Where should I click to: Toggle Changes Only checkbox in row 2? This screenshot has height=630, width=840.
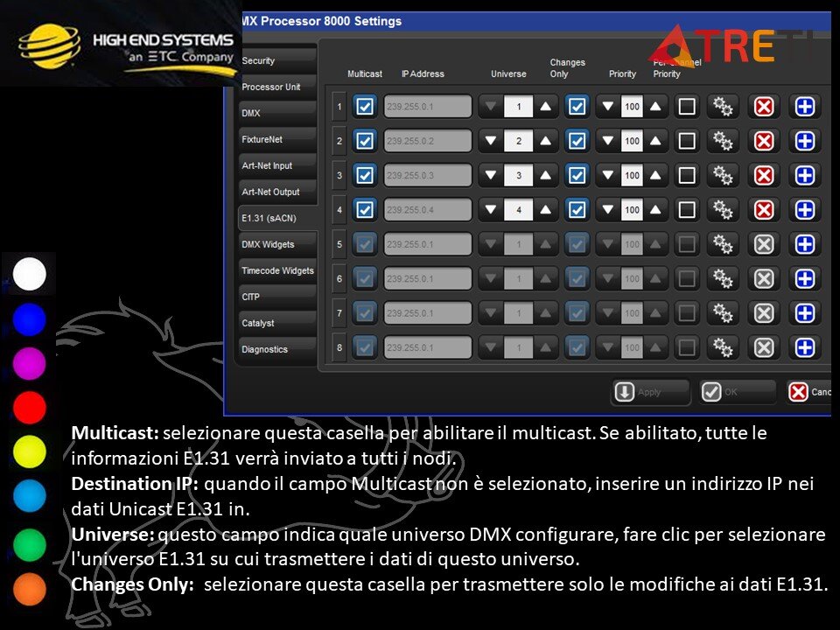pyautogui.click(x=577, y=141)
